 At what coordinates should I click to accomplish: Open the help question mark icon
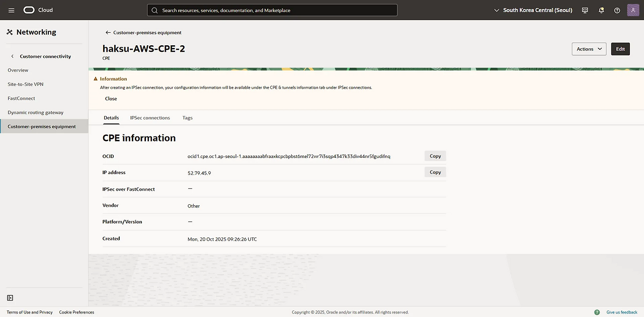pos(617,10)
